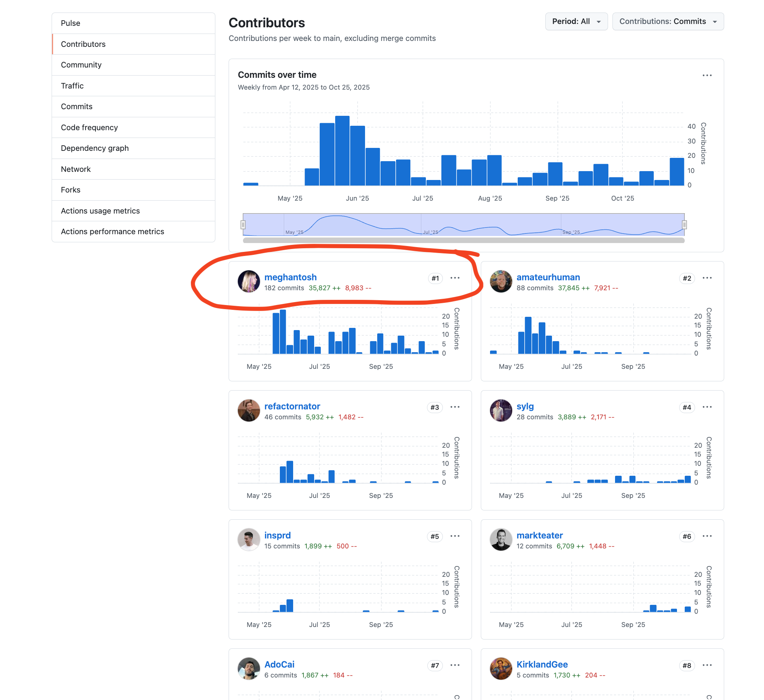Go to the Pulse insights tab
764x700 pixels.
pos(70,23)
